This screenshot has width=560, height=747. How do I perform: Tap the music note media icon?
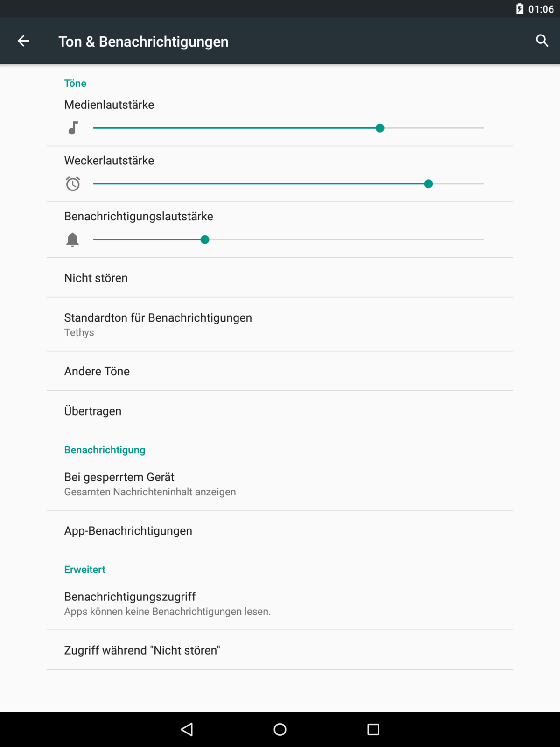tap(73, 128)
